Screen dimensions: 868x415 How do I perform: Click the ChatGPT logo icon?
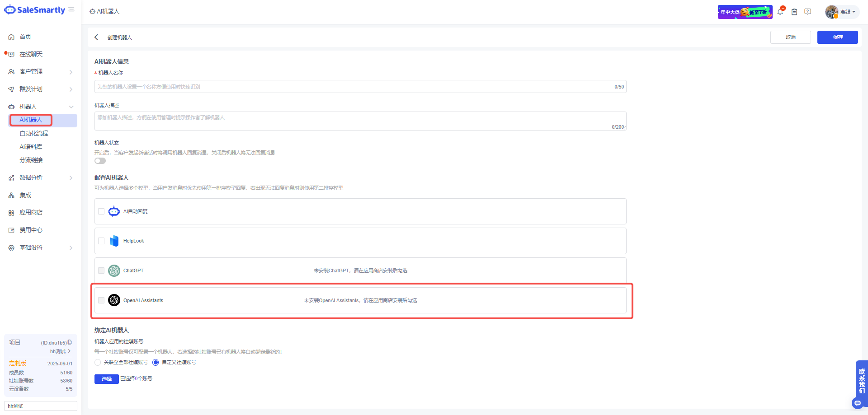[114, 270]
